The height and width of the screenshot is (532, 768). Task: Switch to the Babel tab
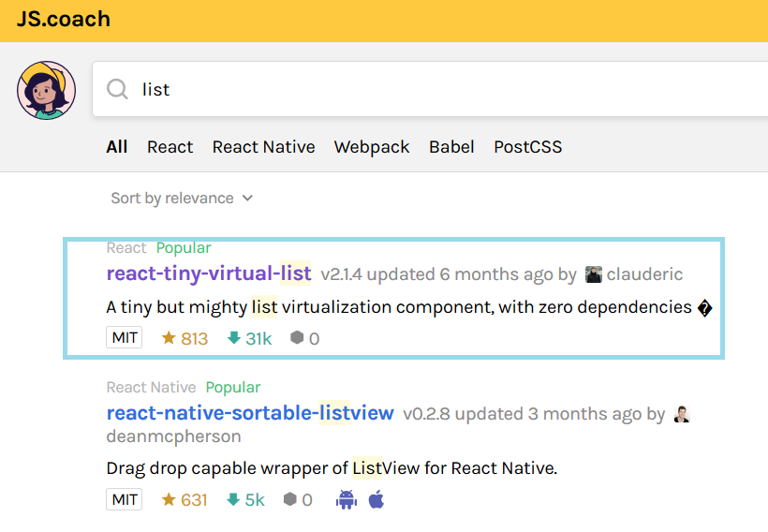point(451,147)
